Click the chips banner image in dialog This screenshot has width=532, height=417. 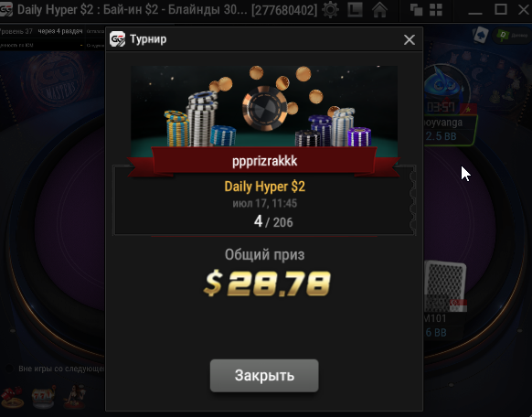coord(264,107)
